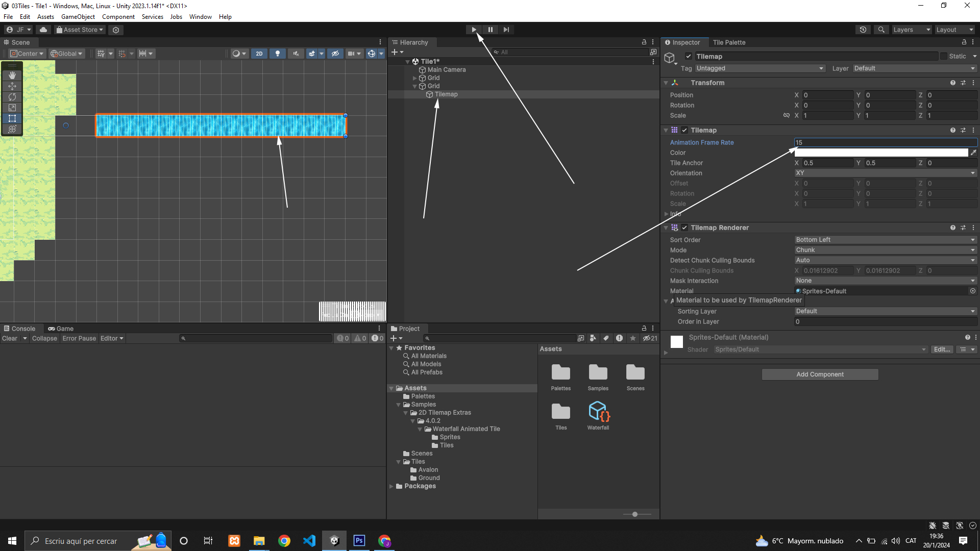Click the Step frame button
This screenshot has width=980, height=551.
[x=506, y=30]
